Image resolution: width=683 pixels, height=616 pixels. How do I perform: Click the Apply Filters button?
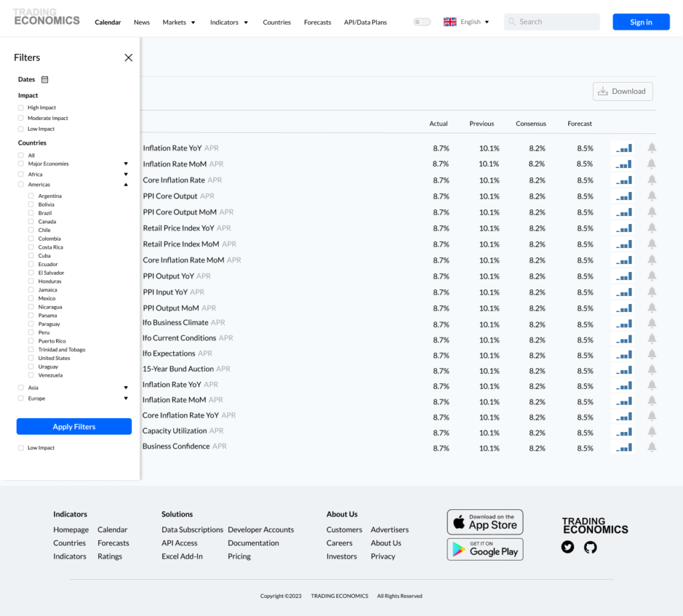tap(74, 427)
